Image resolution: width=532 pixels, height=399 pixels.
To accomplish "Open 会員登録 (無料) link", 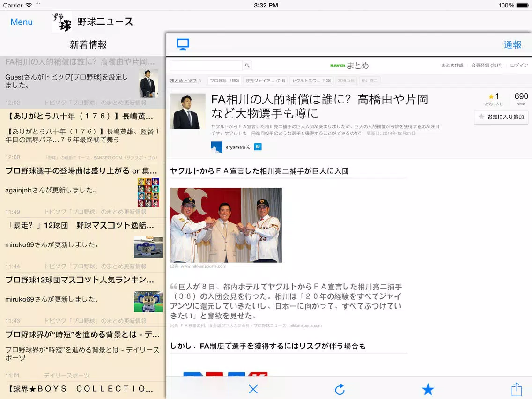I will click(x=487, y=66).
